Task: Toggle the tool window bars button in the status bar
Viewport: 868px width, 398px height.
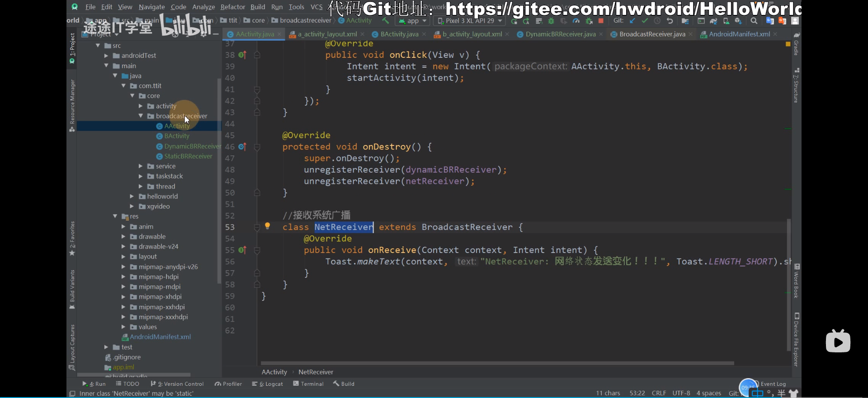Action: [72, 393]
